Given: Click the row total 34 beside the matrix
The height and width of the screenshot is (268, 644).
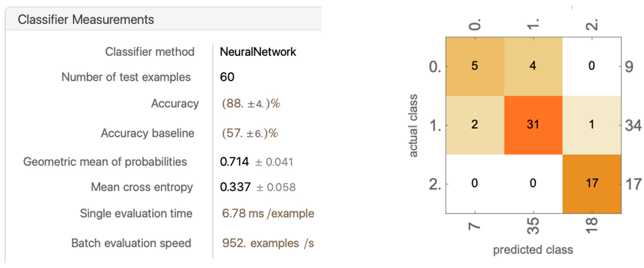Looking at the screenshot, I should click(633, 125).
